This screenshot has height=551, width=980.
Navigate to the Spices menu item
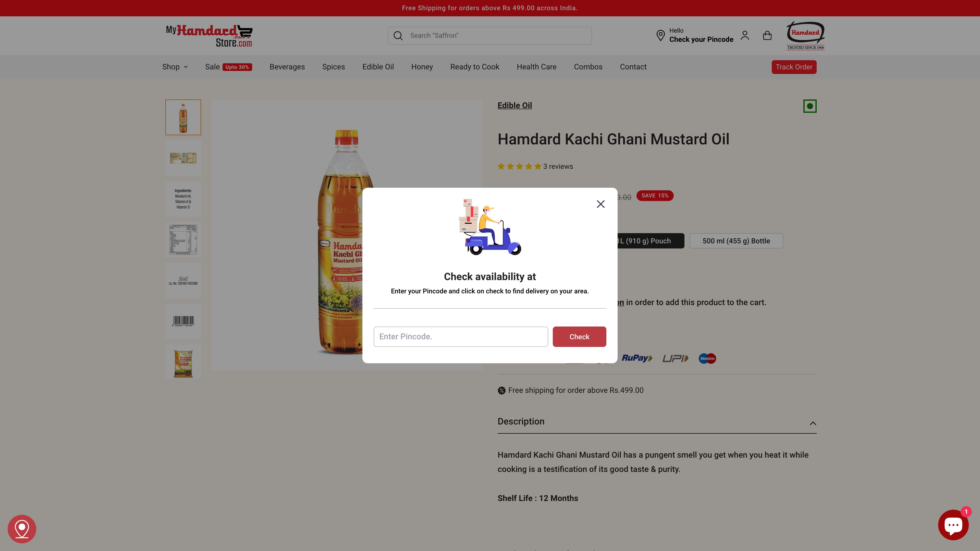pos(333,67)
